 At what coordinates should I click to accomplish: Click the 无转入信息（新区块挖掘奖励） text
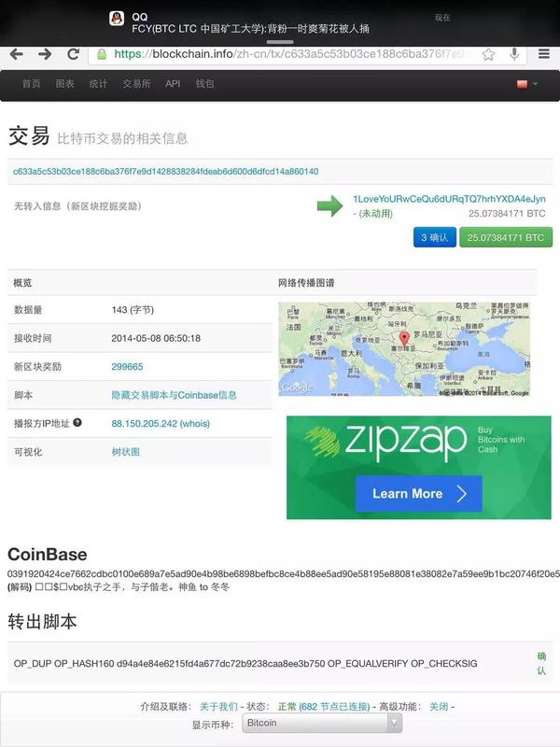click(x=77, y=205)
